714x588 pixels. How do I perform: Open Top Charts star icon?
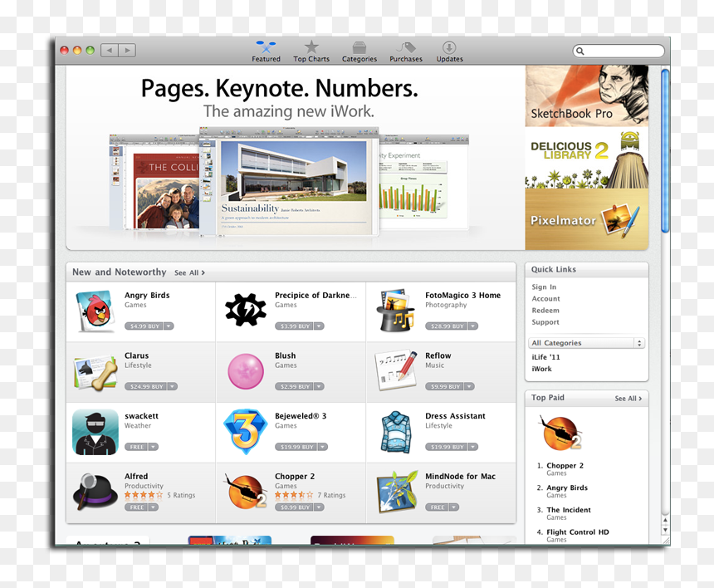click(311, 47)
